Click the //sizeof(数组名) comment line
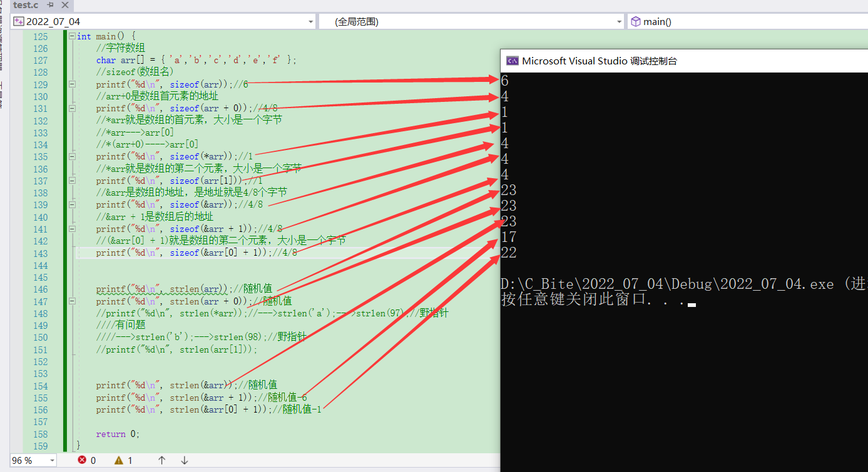 point(135,73)
